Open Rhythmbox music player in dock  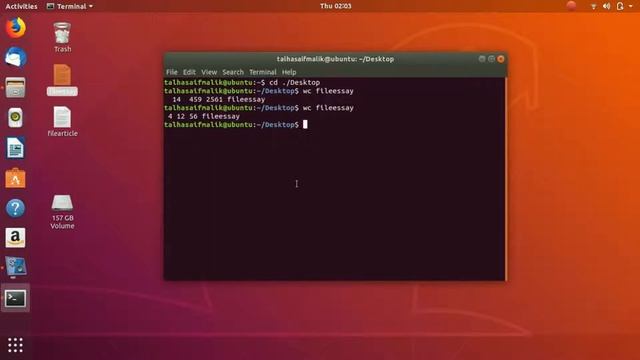click(16, 118)
